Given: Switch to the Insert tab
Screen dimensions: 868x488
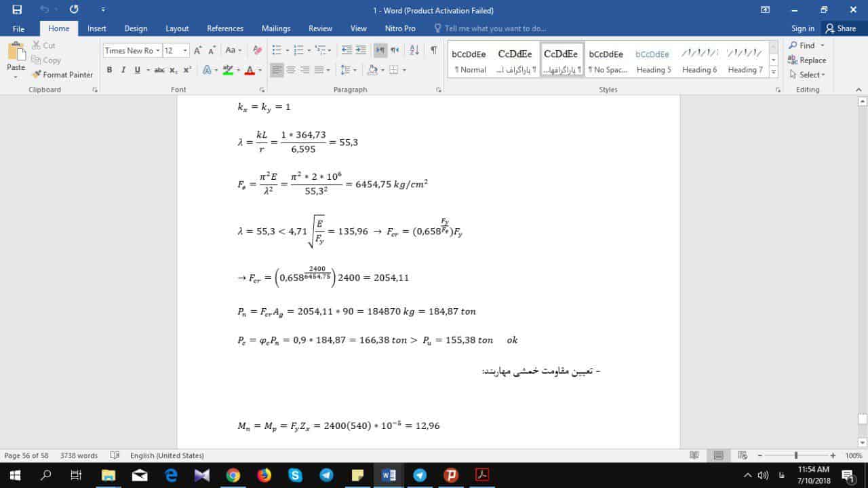Looking at the screenshot, I should coord(96,29).
